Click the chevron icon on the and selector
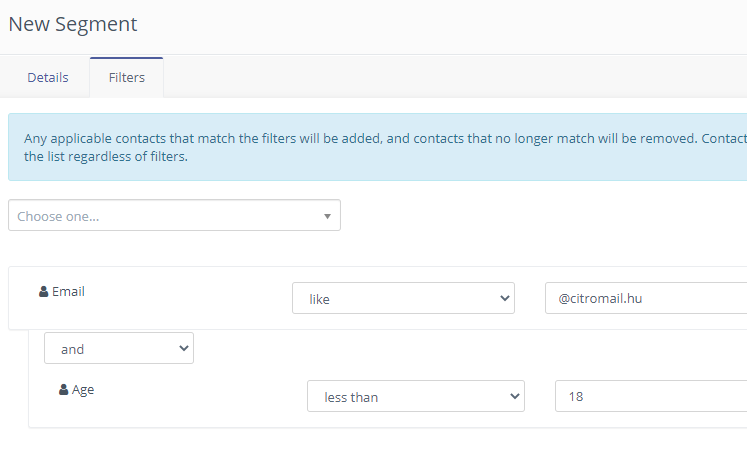Screen dimensions: 747x456 click(184, 348)
